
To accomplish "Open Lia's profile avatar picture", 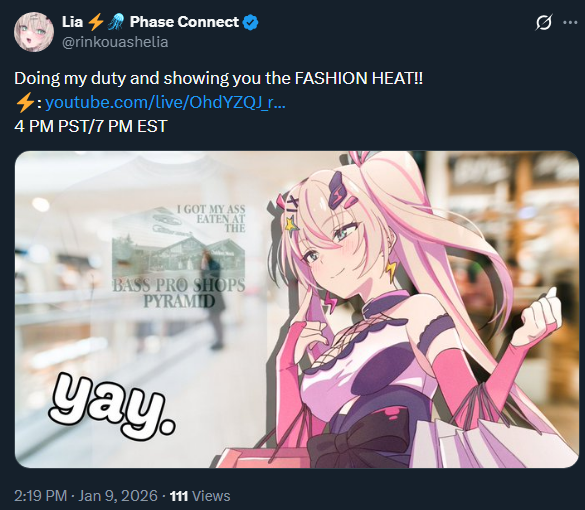I will click(x=34, y=32).
